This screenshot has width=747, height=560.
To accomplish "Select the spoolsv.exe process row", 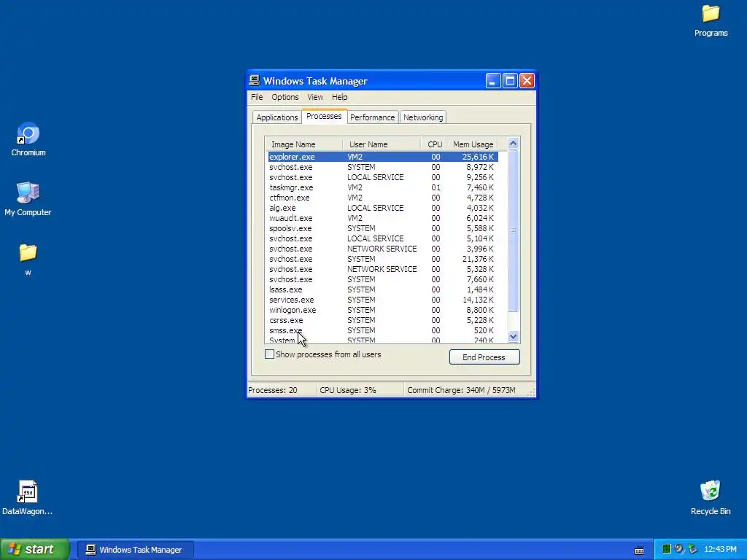I will point(382,228).
